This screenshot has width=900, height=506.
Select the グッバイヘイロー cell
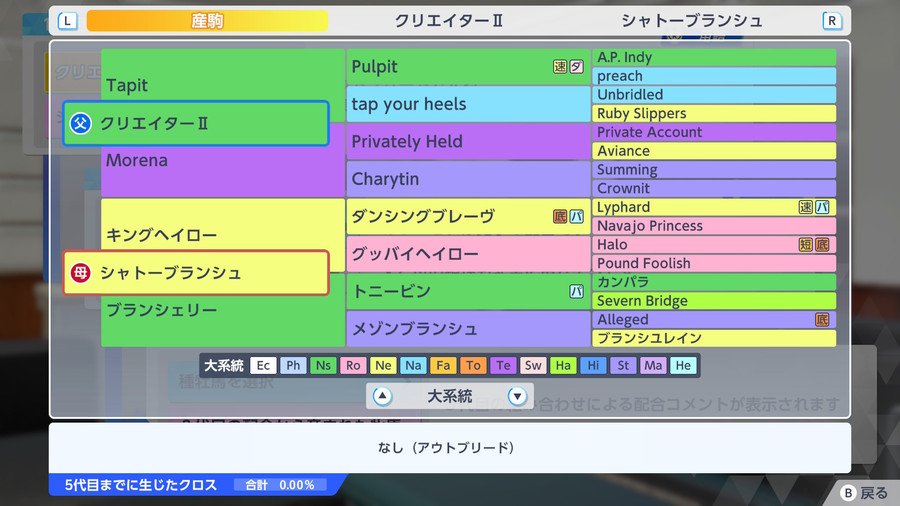click(468, 254)
